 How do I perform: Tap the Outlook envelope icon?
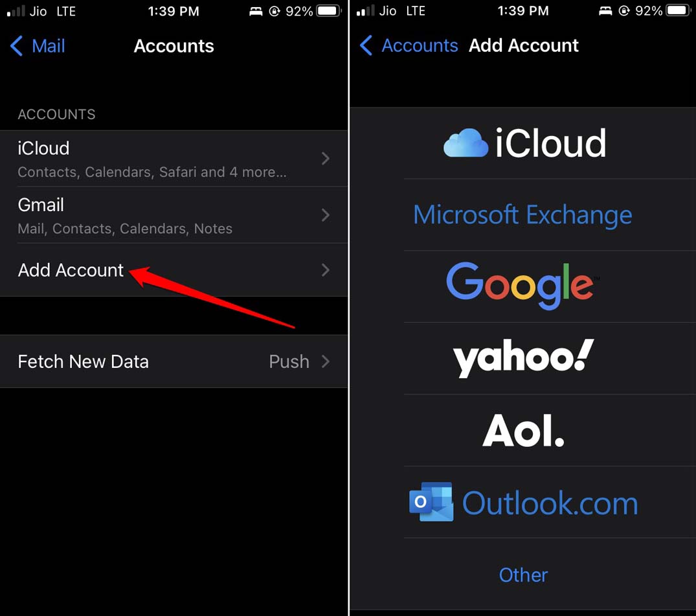[x=431, y=502]
